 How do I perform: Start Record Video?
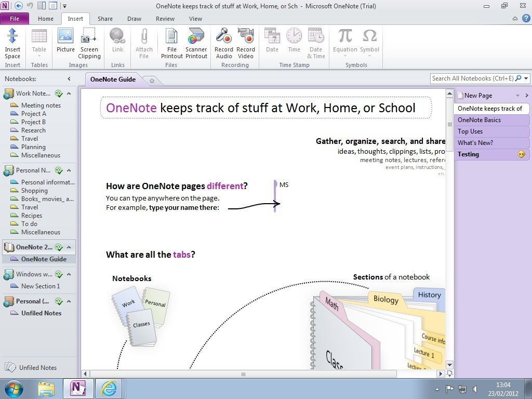click(x=246, y=44)
